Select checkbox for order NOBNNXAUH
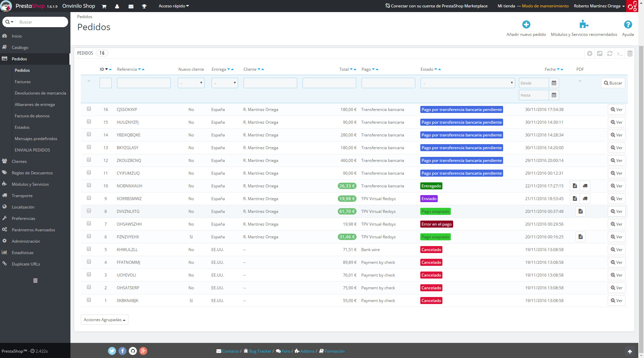644x358 pixels. (89, 185)
